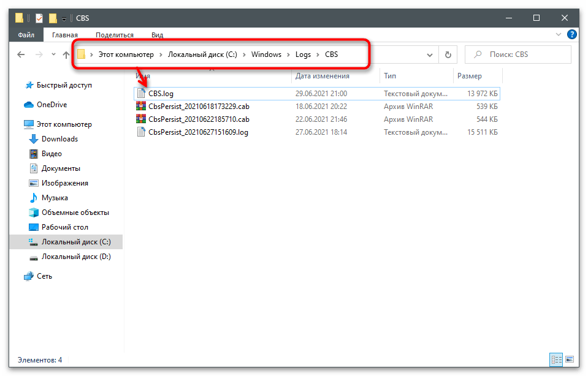Click Этот компьютер in address breadcrumb
This screenshot has width=588, height=376.
pos(126,55)
